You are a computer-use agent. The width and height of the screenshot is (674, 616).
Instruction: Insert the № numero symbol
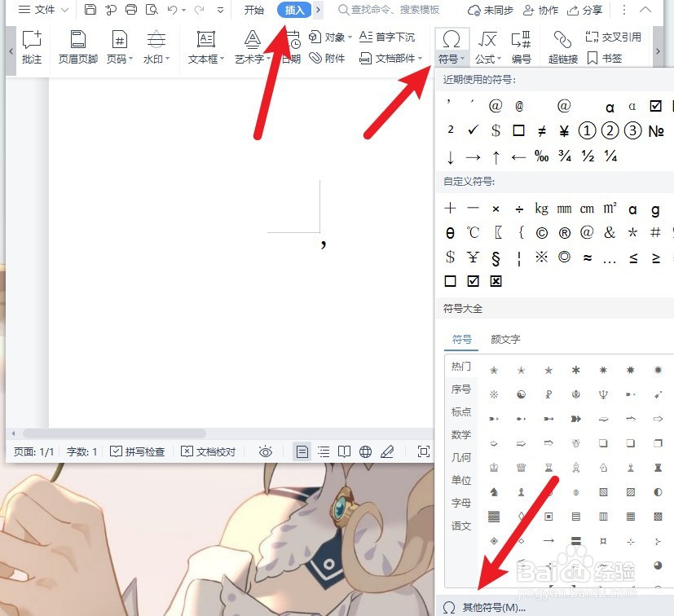[x=656, y=130]
